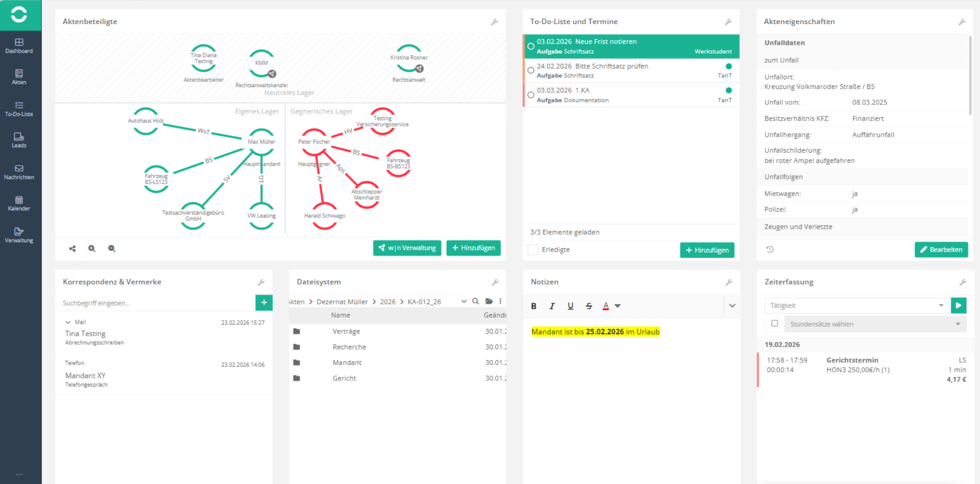Click the zoom in icon under the Aktenbeteiligte graph
This screenshot has height=484, width=980.
click(x=92, y=249)
